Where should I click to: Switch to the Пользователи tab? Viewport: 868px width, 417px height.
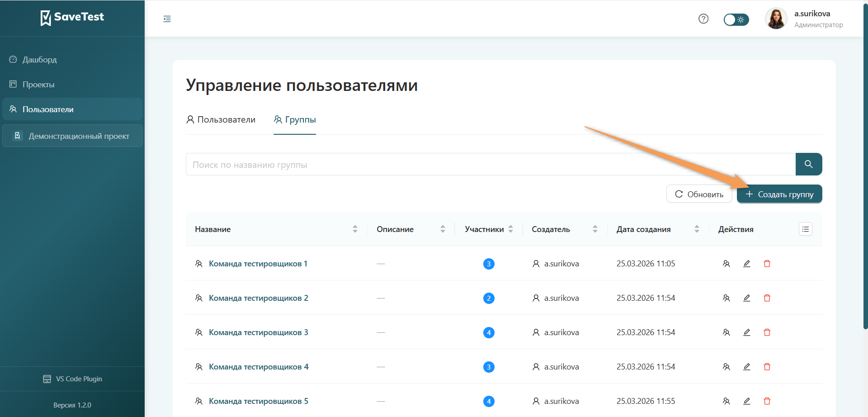(x=221, y=119)
